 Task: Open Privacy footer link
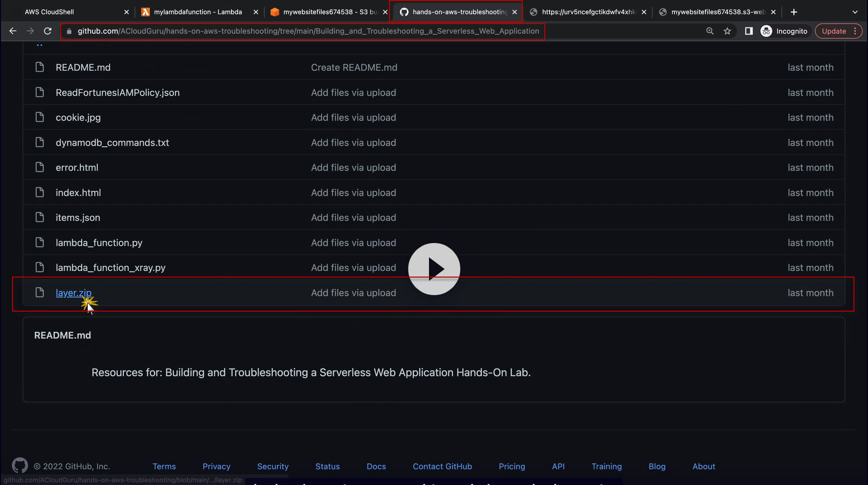pyautogui.click(x=216, y=466)
